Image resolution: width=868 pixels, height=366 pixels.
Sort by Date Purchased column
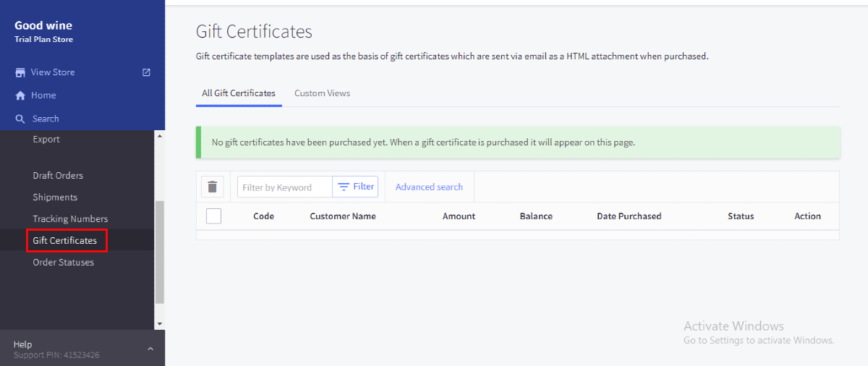click(x=629, y=216)
